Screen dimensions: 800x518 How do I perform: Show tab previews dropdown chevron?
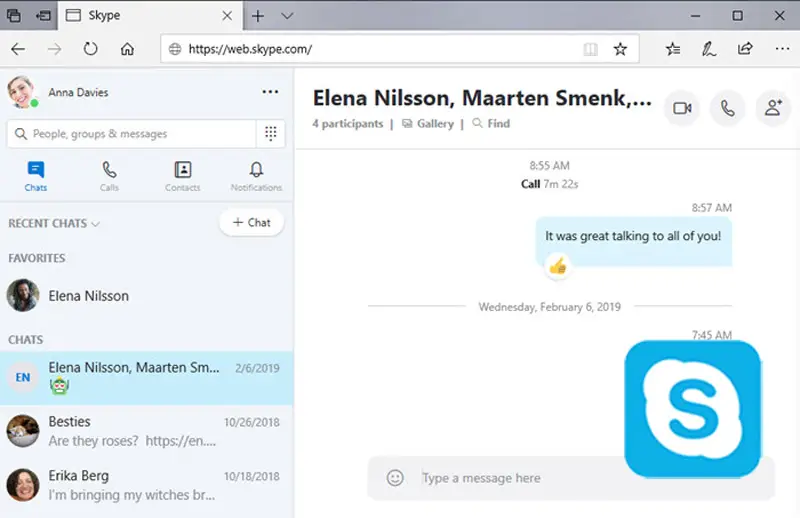tap(287, 16)
